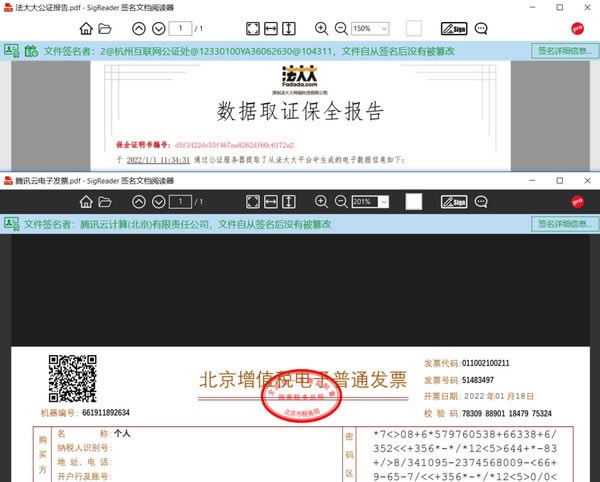600x482 pixels.
Task: Click timestamp calendar icon in 法大大公证报告 bar
Action: click(x=31, y=51)
